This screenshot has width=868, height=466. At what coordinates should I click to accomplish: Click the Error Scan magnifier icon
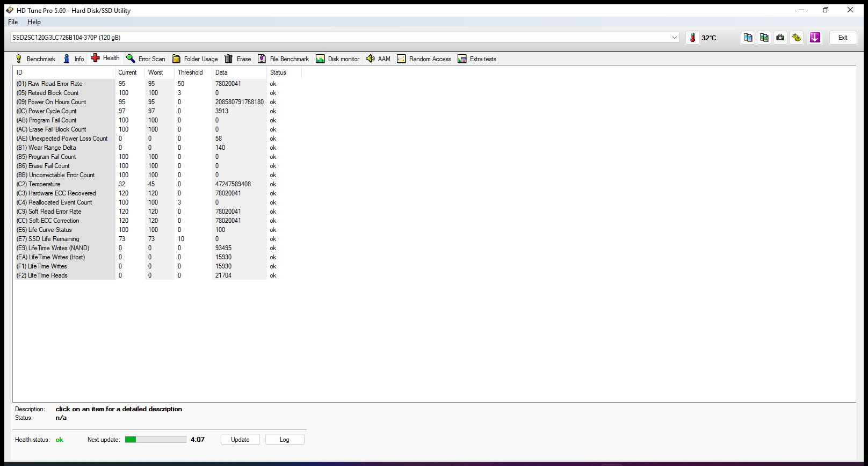pos(131,59)
